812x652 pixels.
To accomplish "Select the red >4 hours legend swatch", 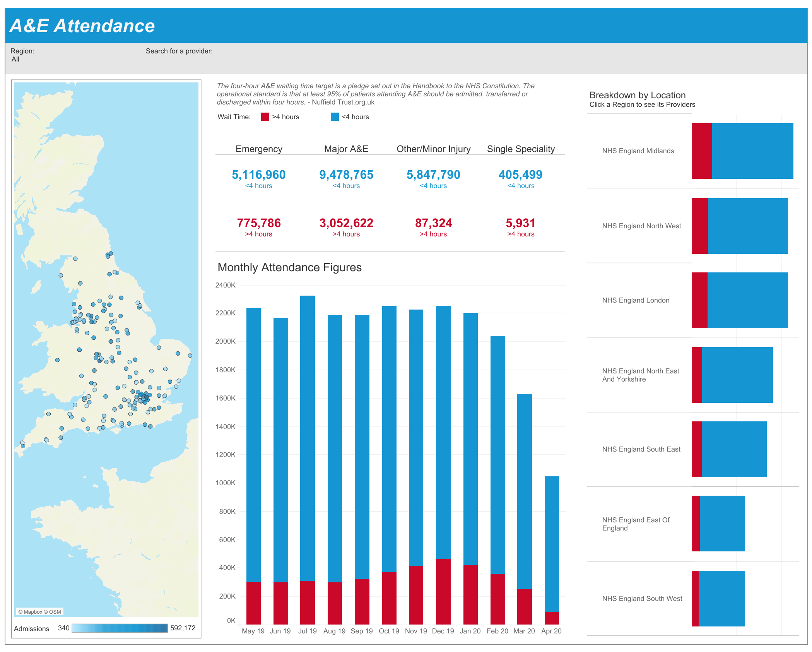I will click(265, 117).
